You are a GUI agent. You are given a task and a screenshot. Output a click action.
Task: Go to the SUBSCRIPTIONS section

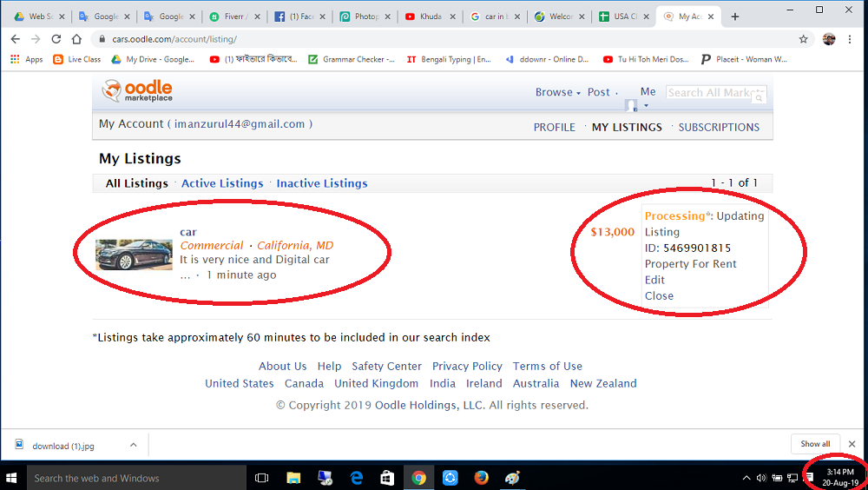(x=719, y=127)
